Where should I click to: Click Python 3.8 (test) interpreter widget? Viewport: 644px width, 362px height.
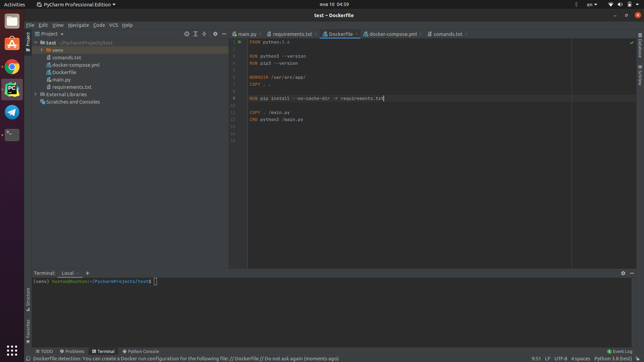coord(613,359)
